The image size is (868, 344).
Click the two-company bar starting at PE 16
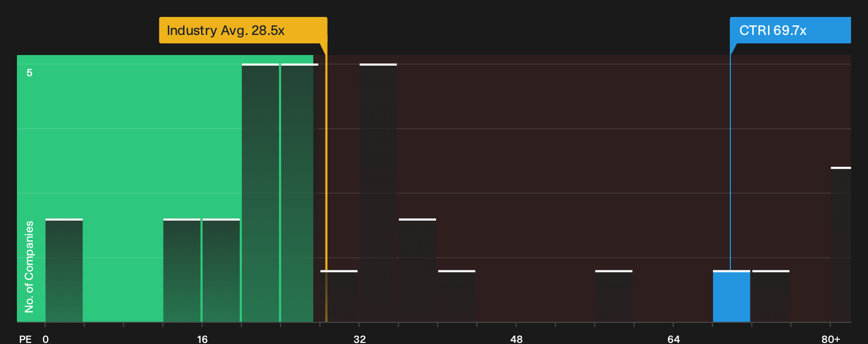coord(221,270)
